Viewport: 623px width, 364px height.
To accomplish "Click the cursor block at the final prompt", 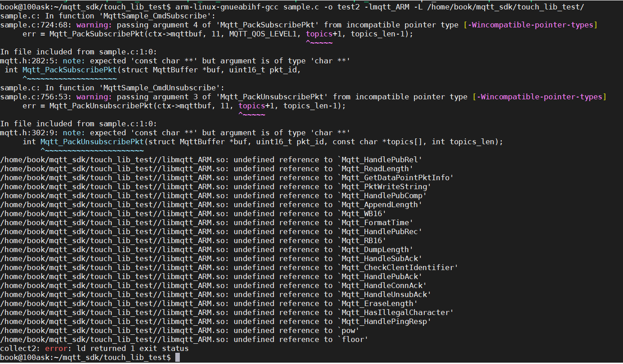I will [178, 357].
